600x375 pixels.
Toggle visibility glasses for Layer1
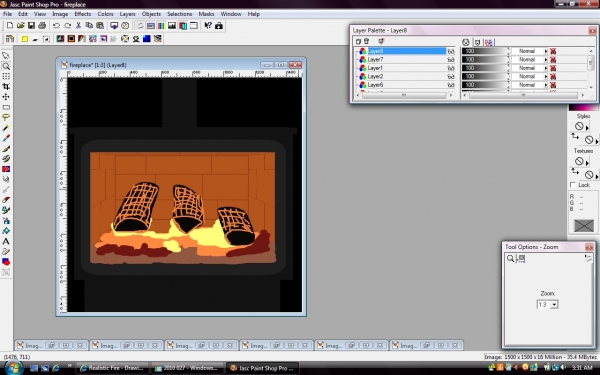tap(451, 68)
